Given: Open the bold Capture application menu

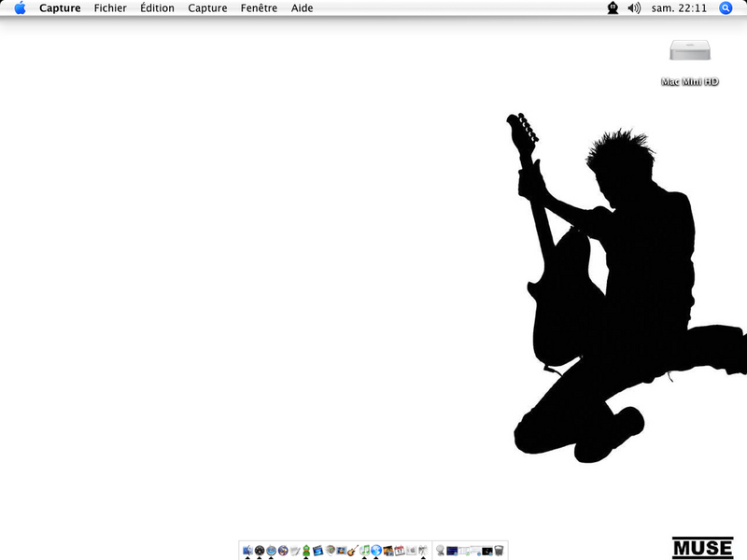Looking at the screenshot, I should click(60, 8).
